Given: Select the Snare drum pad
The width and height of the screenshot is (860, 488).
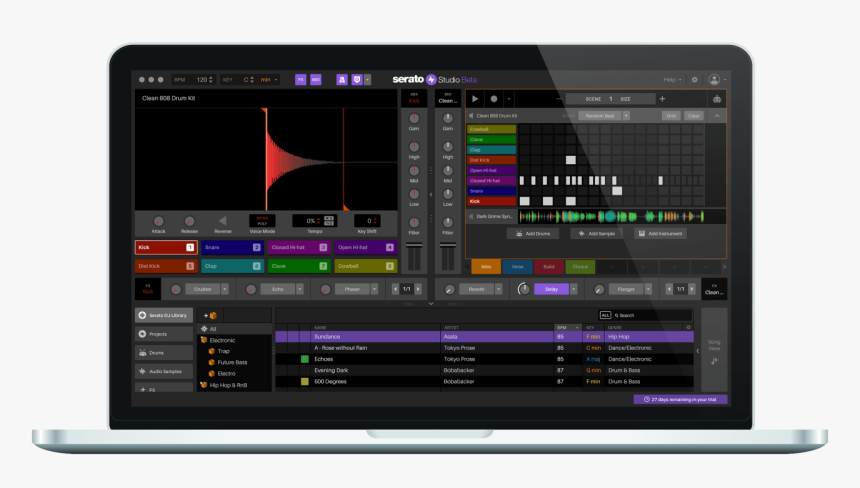Looking at the screenshot, I should [x=233, y=247].
